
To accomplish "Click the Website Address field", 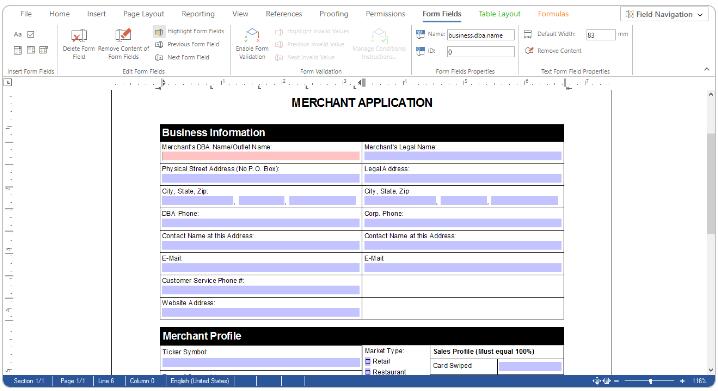I will (x=261, y=312).
